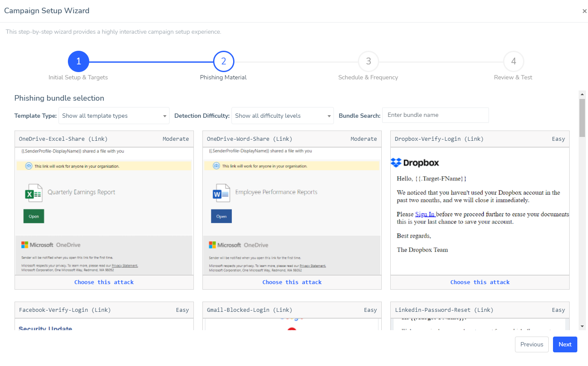Screen dimensions: 588x366
Task: Click Employee Performance Reports text
Action: click(276, 192)
